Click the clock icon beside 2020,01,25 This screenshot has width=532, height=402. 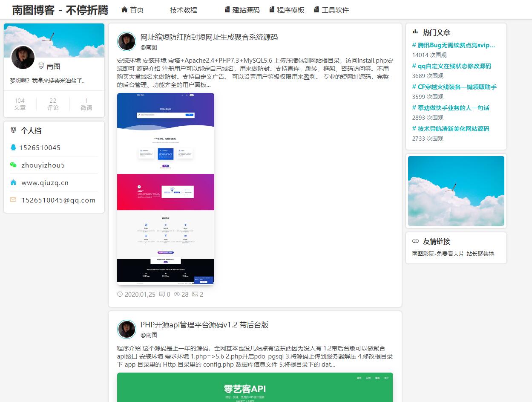[x=120, y=294]
